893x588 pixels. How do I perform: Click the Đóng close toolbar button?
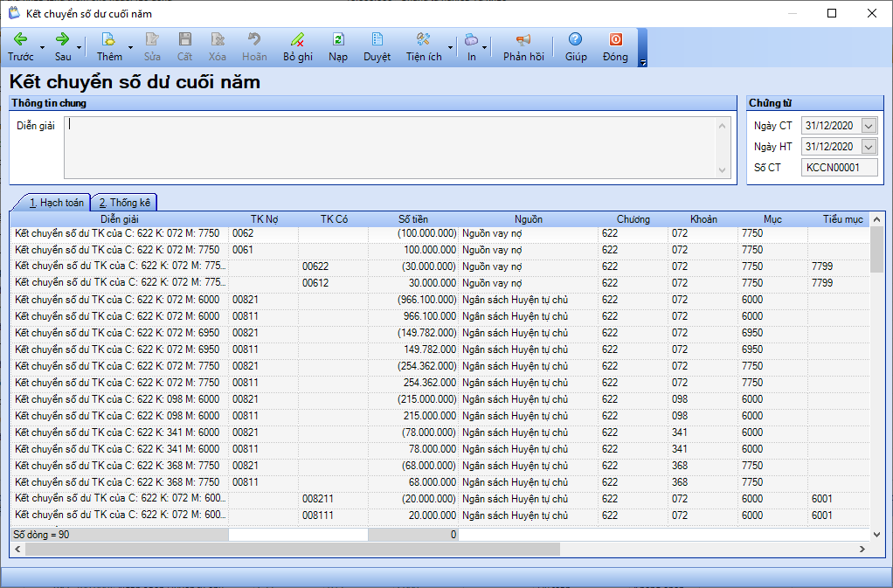[x=615, y=40]
